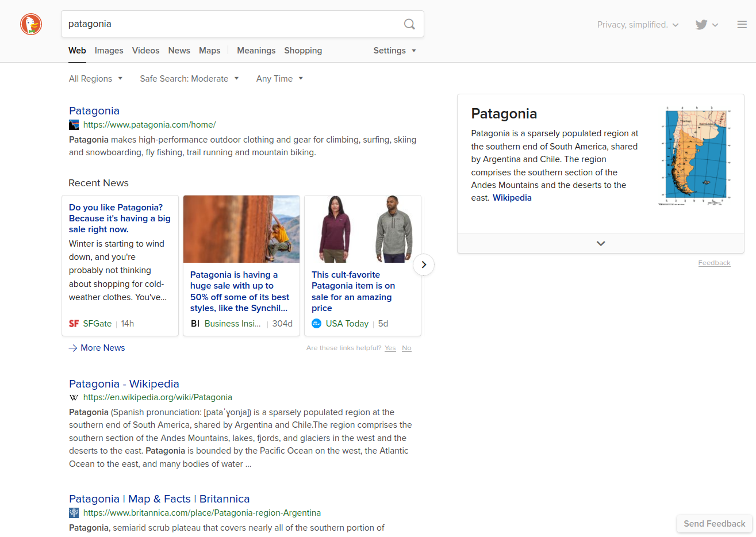This screenshot has width=756, height=537.
Task: Open the patagonia.com/home URL link
Action: coord(149,125)
